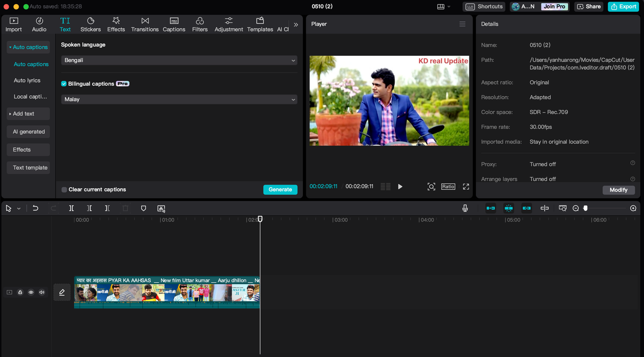Select Local captions in the sidebar

pos(30,97)
